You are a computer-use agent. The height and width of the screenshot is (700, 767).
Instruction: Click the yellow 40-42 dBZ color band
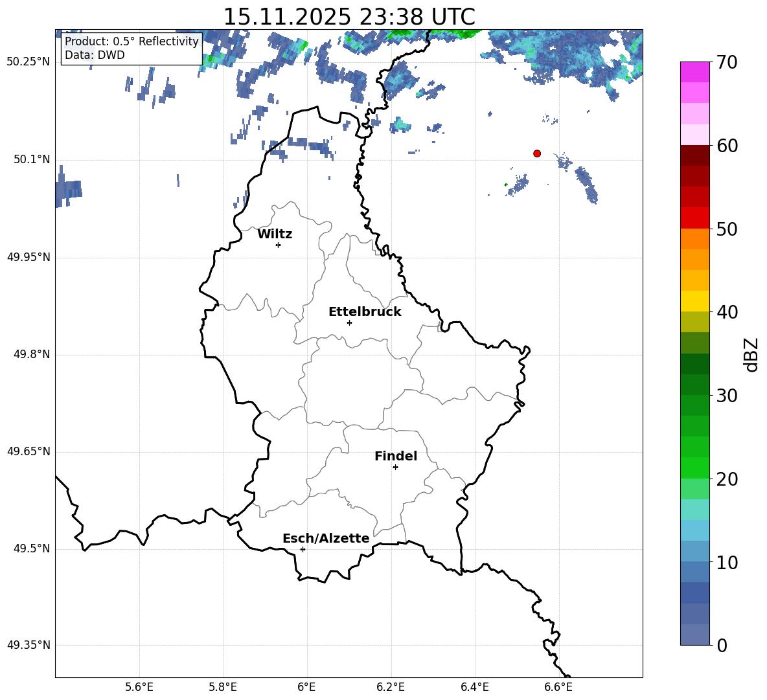click(694, 301)
